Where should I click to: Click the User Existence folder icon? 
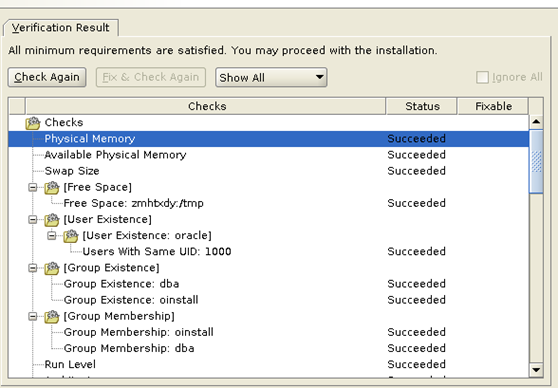[x=52, y=220]
